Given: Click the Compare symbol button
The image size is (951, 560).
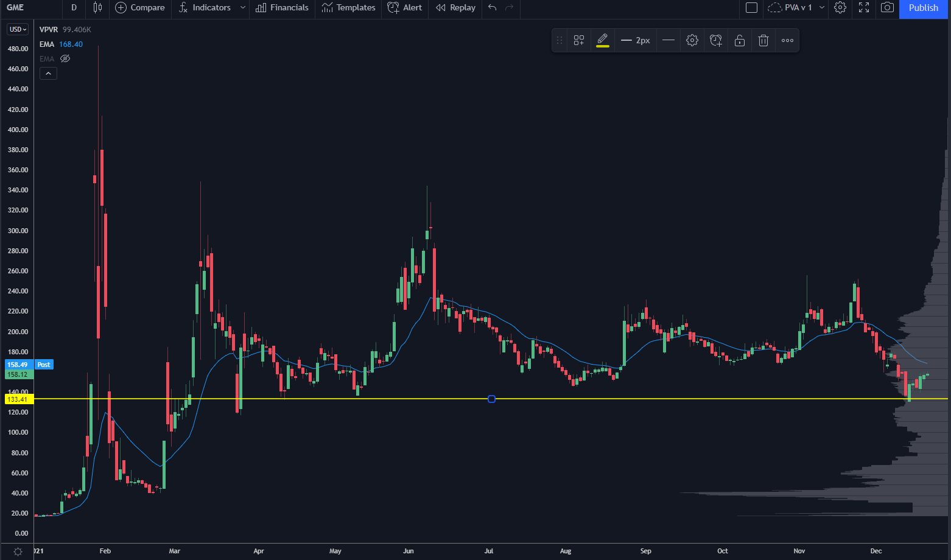Looking at the screenshot, I should (140, 8).
